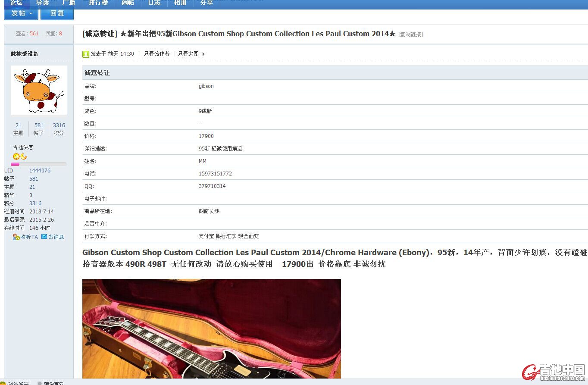Viewport: 588px width, 385px height.
Task: Open the 发帖 dropdown button
Action: 21,13
